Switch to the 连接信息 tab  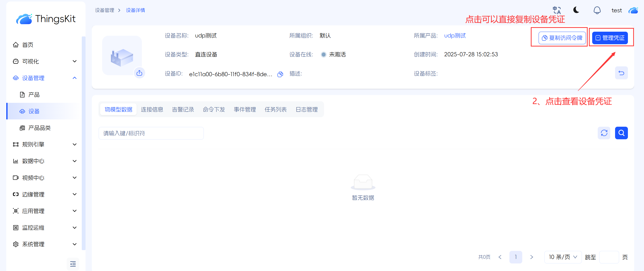[152, 109]
